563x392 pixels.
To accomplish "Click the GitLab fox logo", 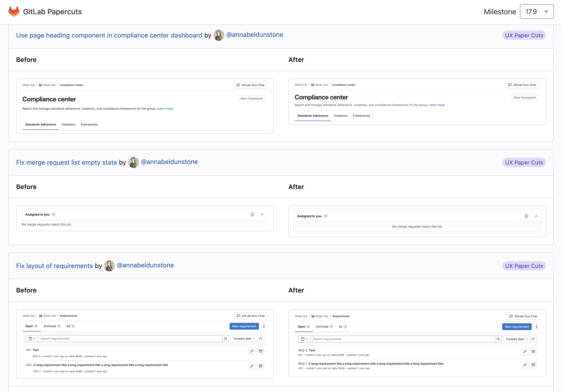I will (14, 12).
